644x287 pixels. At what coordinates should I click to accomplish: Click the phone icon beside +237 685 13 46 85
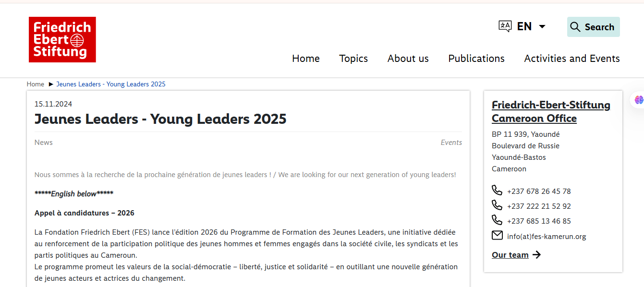point(497,220)
